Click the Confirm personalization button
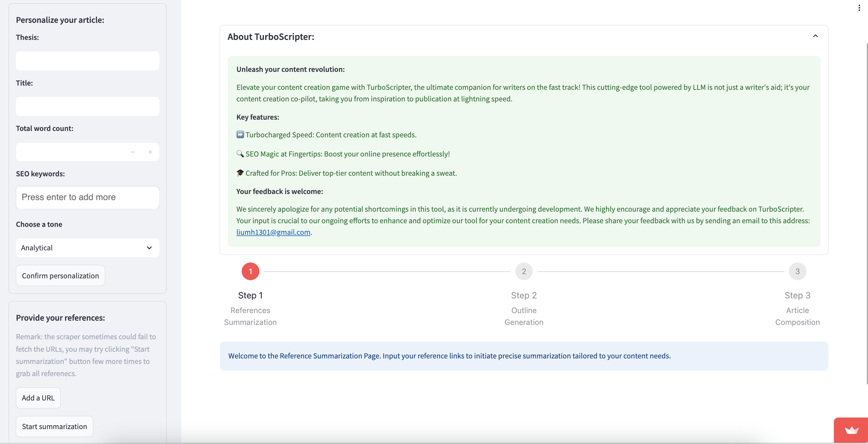 60,275
